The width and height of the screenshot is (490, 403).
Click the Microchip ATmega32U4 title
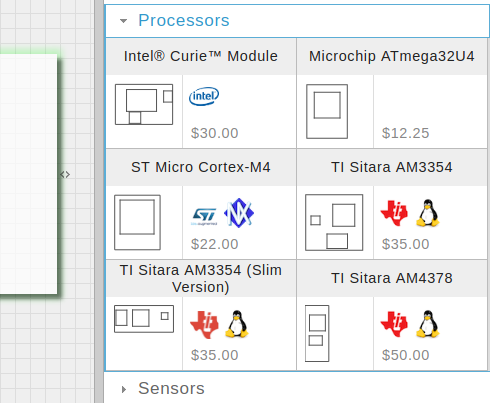pyautogui.click(x=392, y=56)
